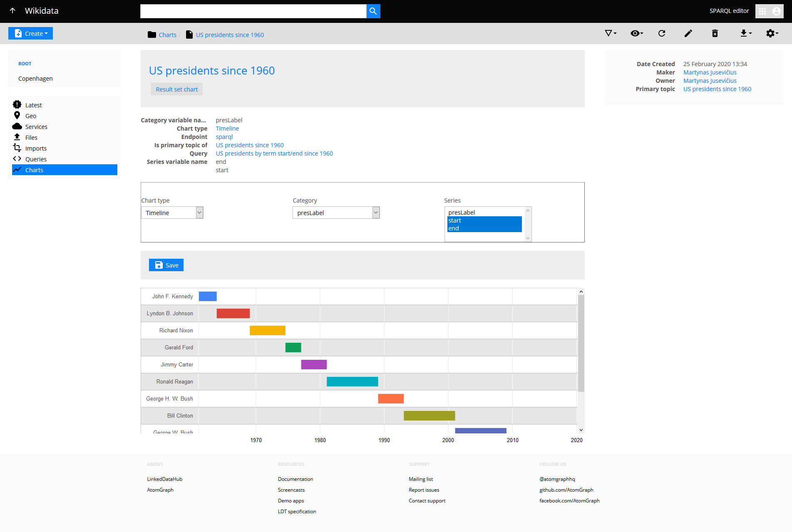Click the Primary topic link
The height and width of the screenshot is (532, 792).
pos(717,89)
